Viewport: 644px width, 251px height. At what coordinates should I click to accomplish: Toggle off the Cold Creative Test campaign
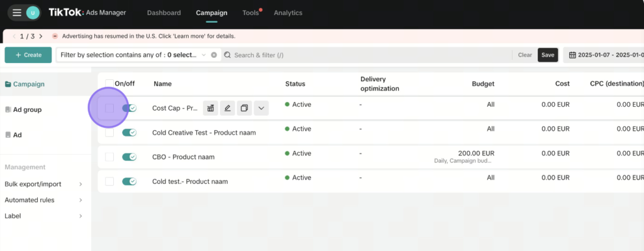[130, 133]
